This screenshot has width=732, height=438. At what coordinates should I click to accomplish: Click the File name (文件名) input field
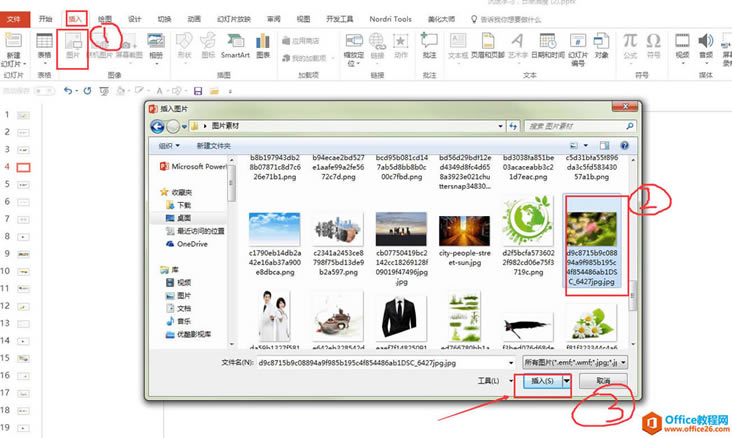[x=386, y=362]
